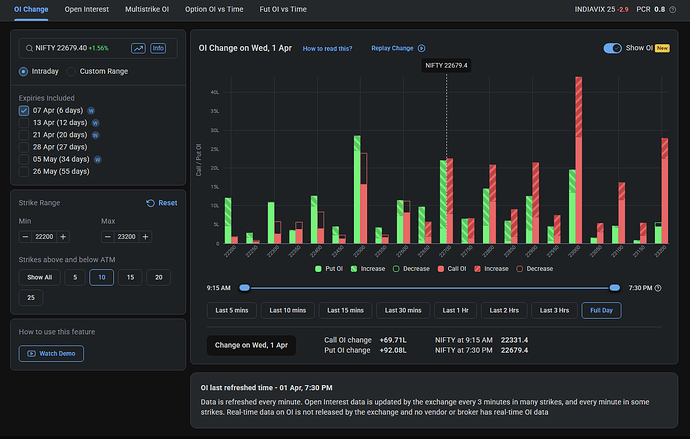Click the Min strike value field
Viewport: 690px width, 439px height.
tap(44, 237)
